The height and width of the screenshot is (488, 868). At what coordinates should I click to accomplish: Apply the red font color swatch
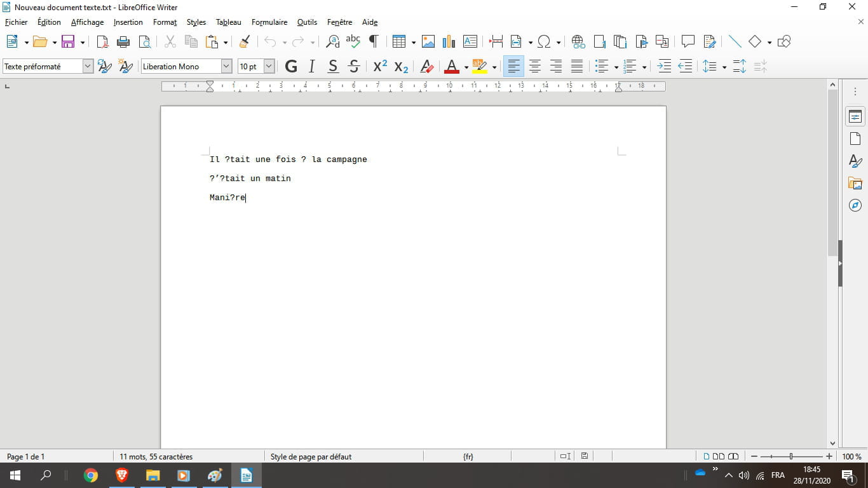(452, 66)
